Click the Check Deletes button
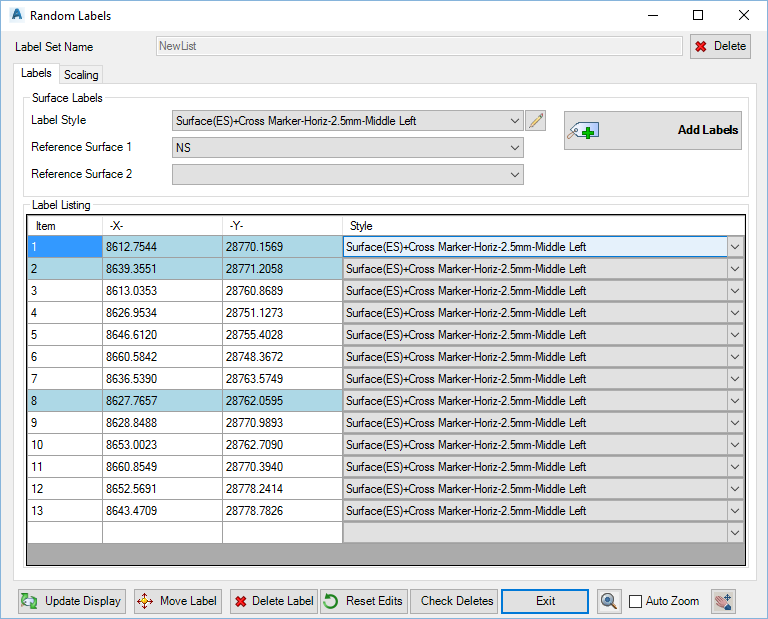The width and height of the screenshot is (768, 619). point(456,601)
